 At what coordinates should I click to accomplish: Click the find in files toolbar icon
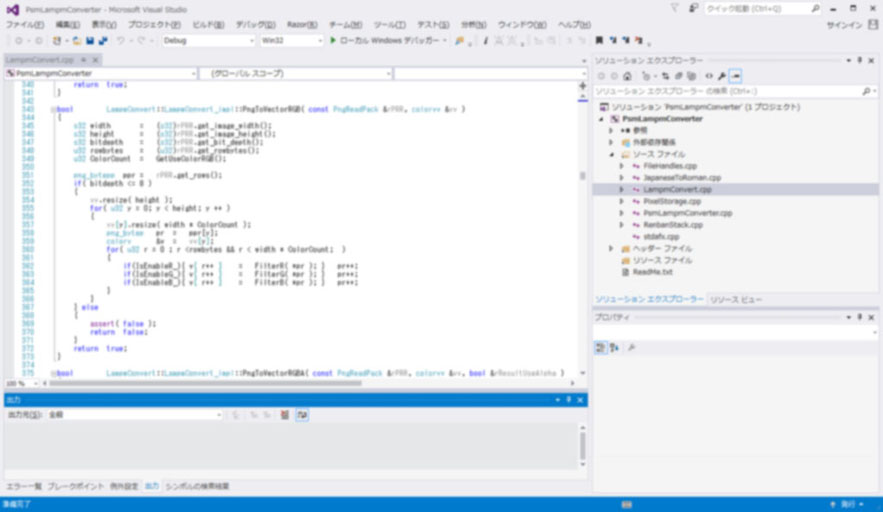click(x=460, y=41)
